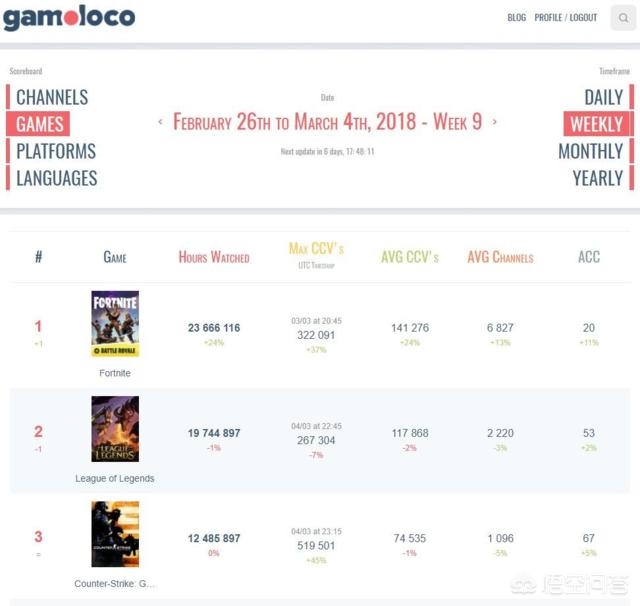Sort by AVG Channels column
The width and height of the screenshot is (640, 606).
click(500, 257)
